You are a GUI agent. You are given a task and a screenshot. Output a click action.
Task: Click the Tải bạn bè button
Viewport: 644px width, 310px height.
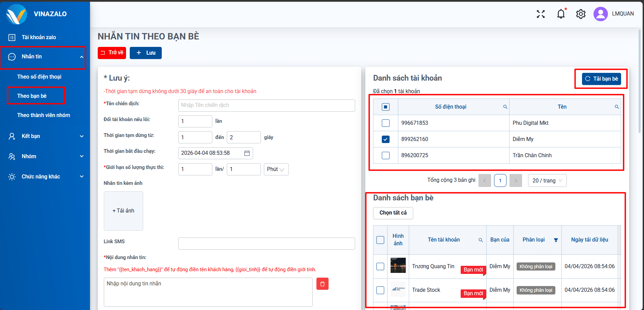click(601, 79)
